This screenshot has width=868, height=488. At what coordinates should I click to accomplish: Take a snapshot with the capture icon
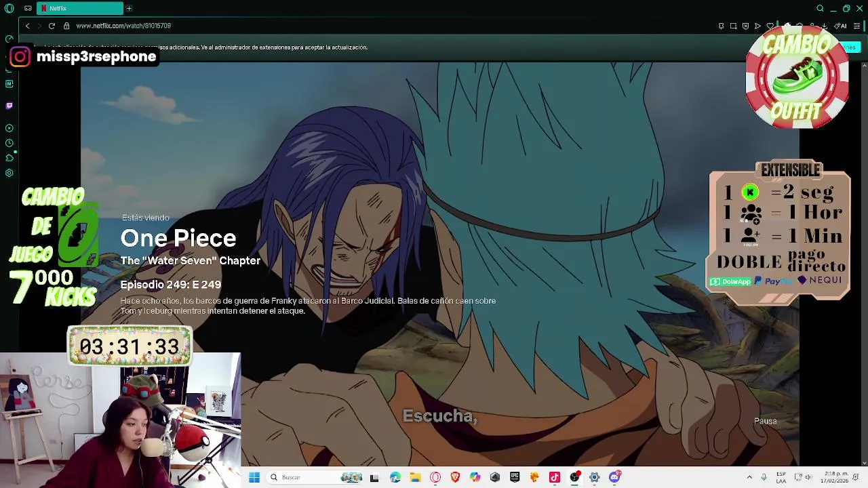[733, 26]
